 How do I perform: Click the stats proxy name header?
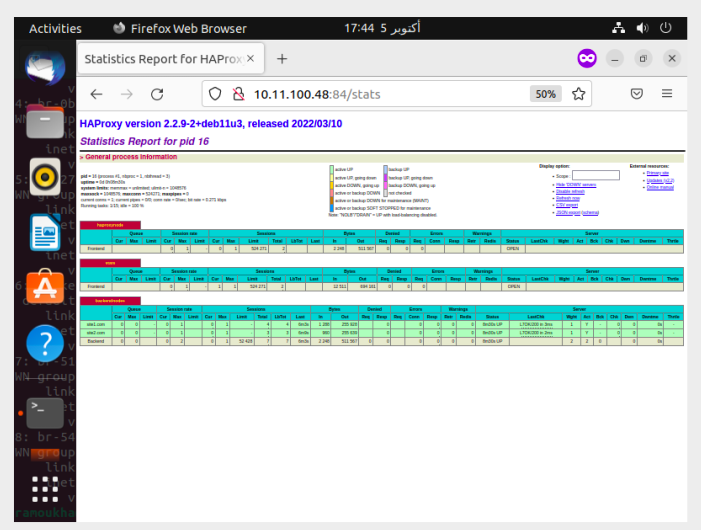pyautogui.click(x=110, y=263)
